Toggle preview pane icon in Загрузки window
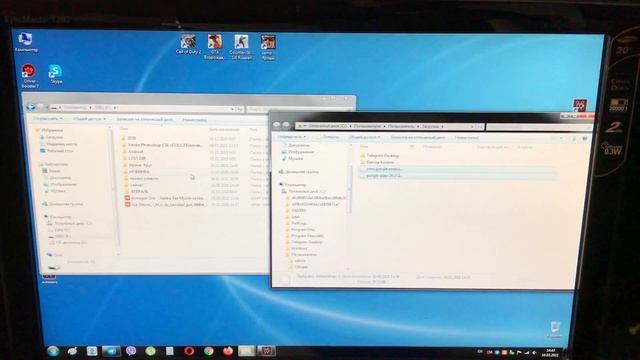Screen dimensions: 640x360 coord(573,139)
